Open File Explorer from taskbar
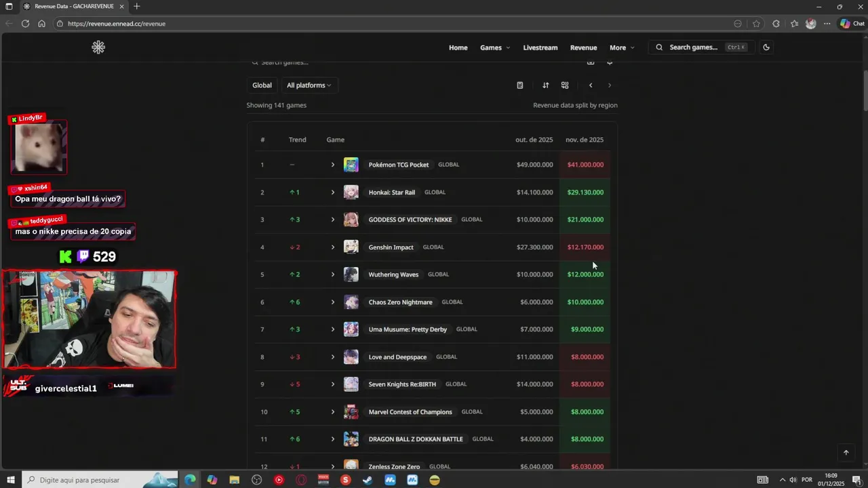 point(235,480)
